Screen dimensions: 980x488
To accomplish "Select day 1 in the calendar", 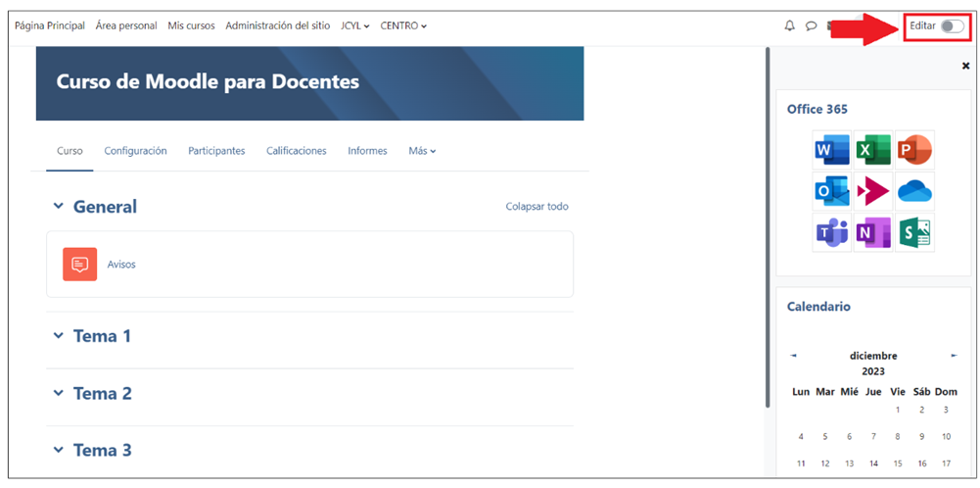I will [898, 410].
